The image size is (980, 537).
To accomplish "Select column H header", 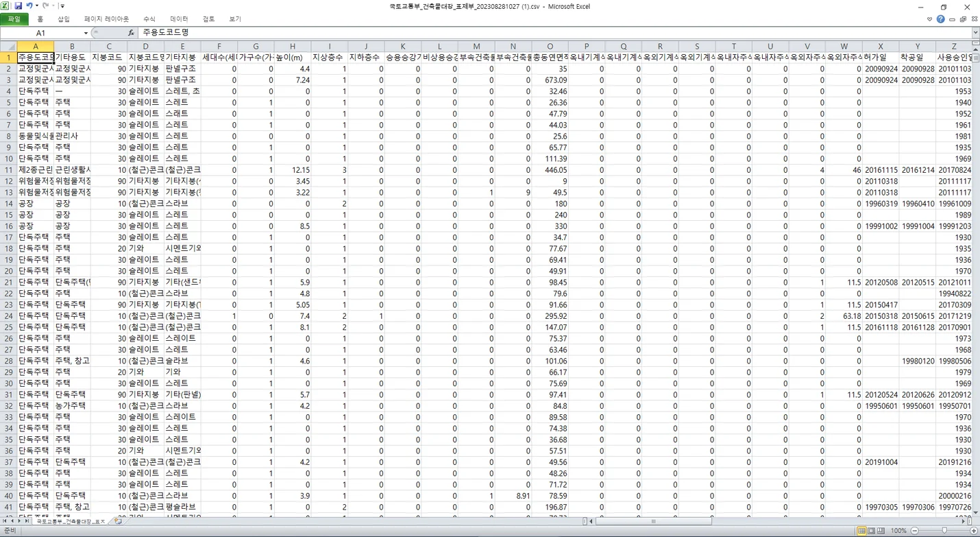I will [x=293, y=47].
